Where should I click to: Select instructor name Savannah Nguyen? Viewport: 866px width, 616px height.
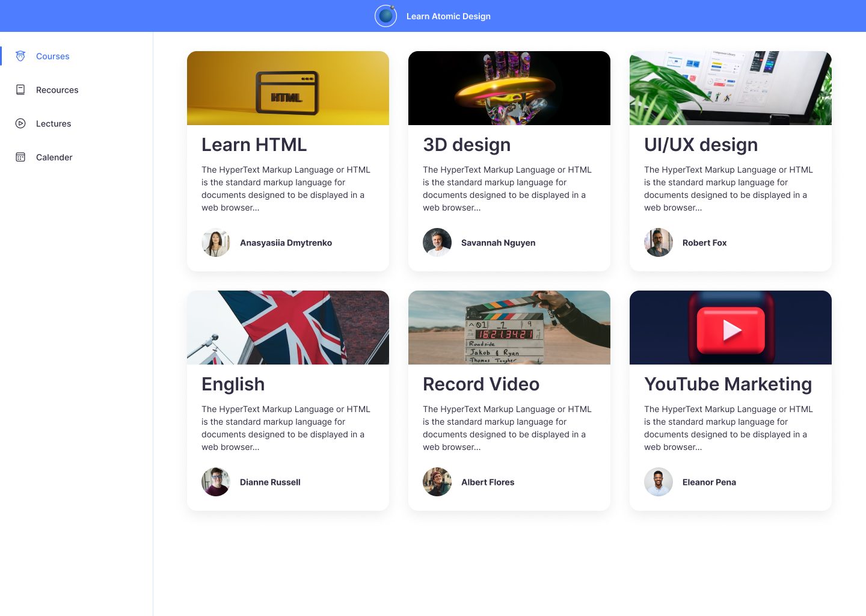point(498,242)
